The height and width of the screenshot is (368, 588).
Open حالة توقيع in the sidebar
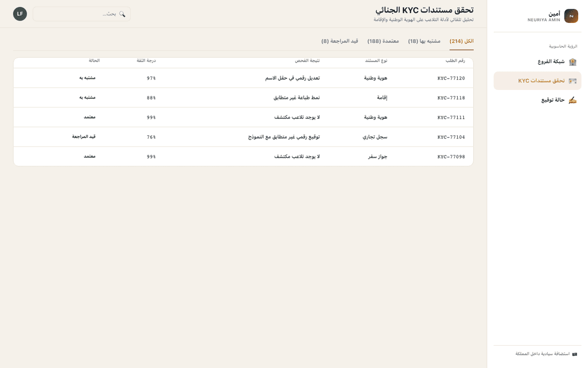click(x=537, y=100)
